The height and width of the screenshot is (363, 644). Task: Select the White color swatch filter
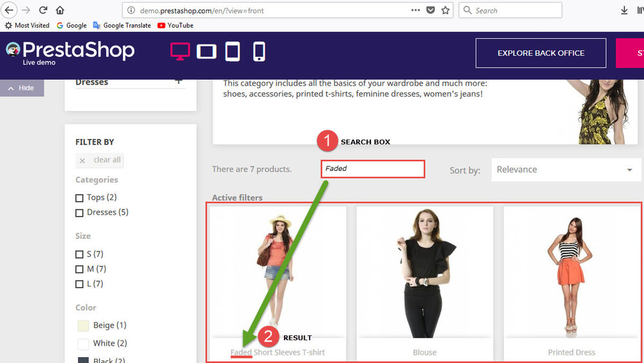pos(83,343)
